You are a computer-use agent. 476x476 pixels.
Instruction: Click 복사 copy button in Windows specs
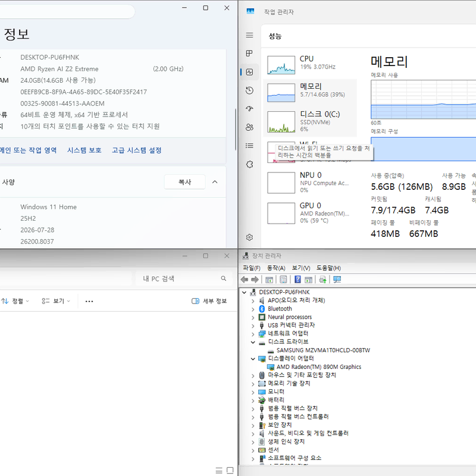[x=184, y=182]
